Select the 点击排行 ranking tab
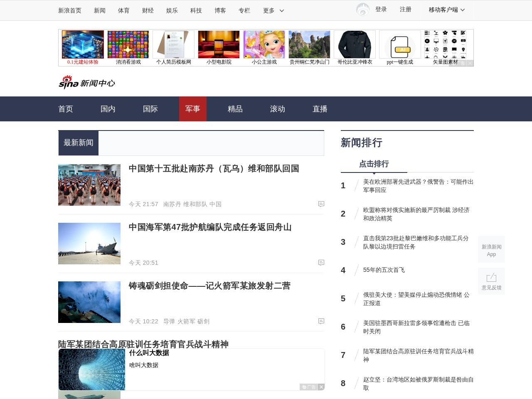 [374, 164]
